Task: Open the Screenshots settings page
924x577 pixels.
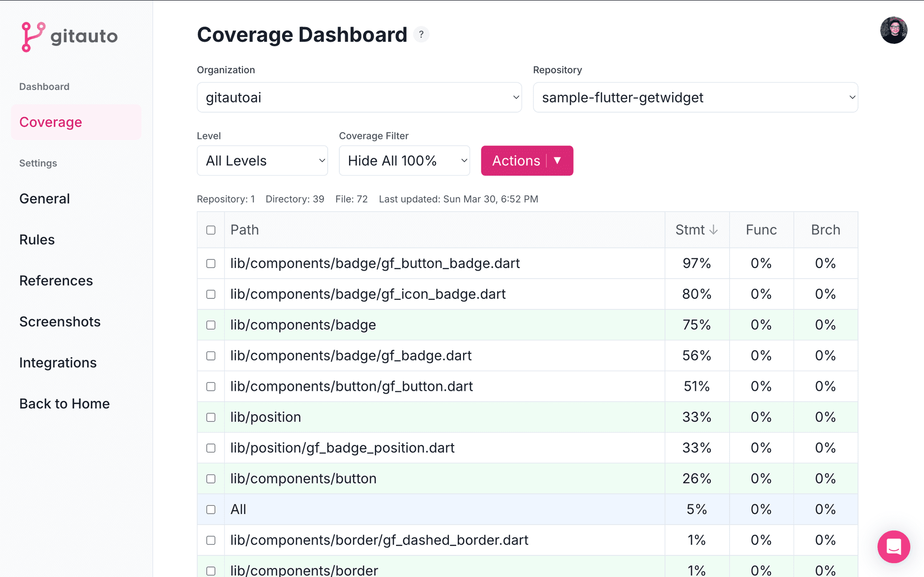Action: coord(60,321)
